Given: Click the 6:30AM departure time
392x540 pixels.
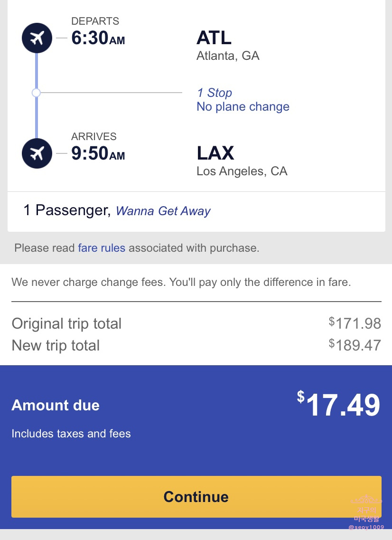Looking at the screenshot, I should (x=98, y=38).
